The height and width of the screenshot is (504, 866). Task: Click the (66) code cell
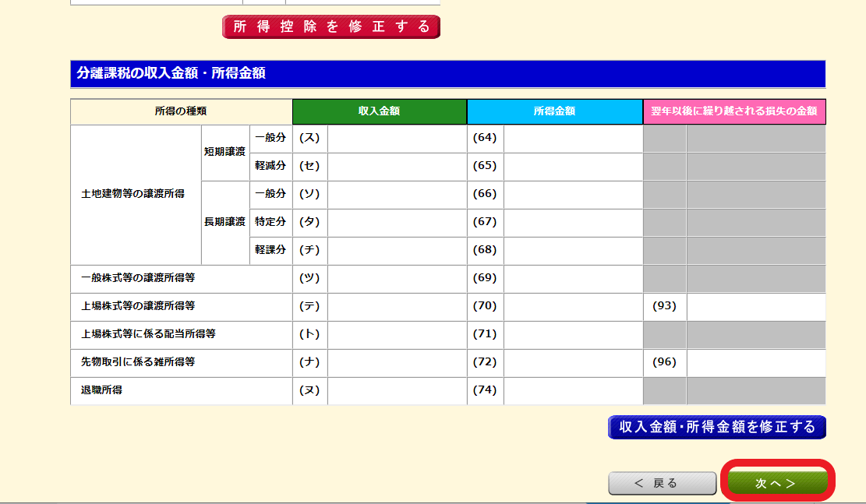485,194
